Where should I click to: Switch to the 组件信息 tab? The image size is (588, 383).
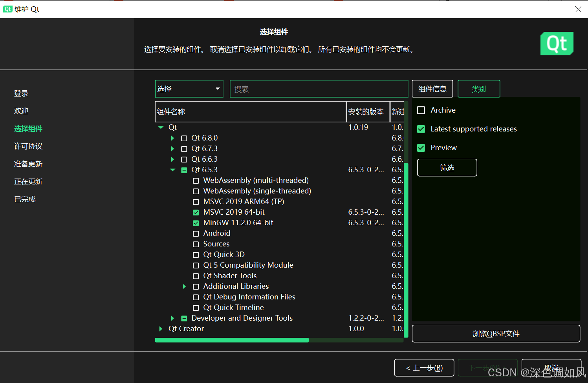coord(432,89)
